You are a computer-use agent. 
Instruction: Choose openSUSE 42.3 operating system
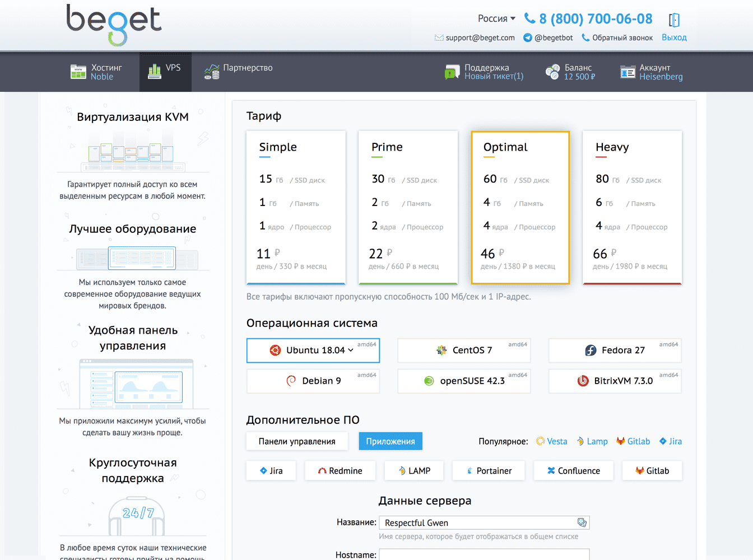[x=464, y=381]
